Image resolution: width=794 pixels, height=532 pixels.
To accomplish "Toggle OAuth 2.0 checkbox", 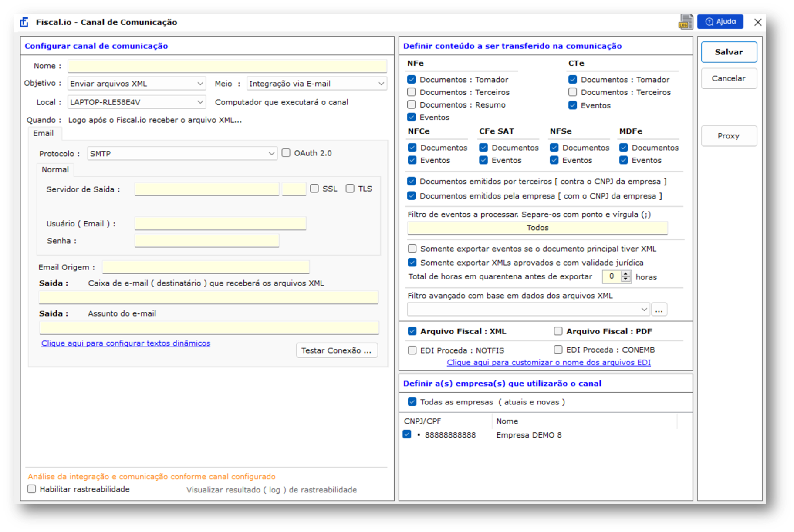I will (286, 153).
